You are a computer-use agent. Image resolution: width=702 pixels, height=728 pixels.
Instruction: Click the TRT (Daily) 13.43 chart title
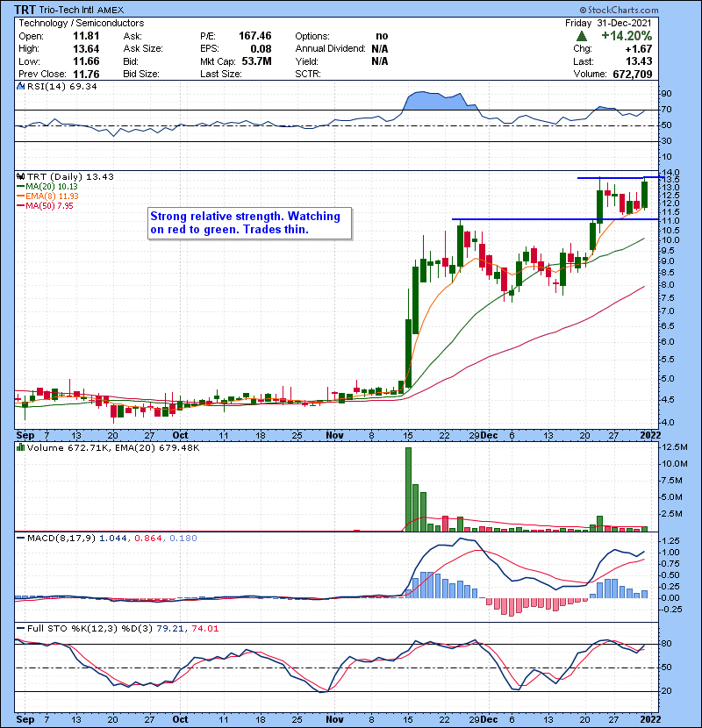[70, 177]
